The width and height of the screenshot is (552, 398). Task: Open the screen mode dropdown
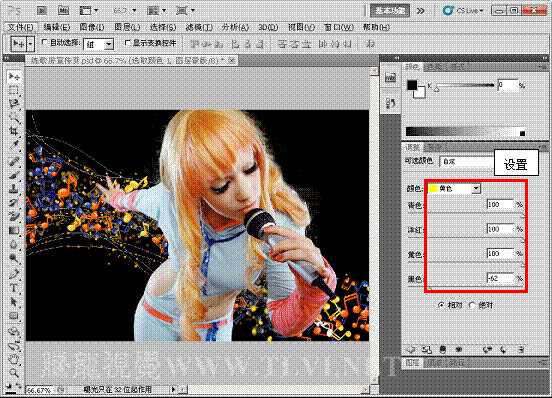[185, 11]
